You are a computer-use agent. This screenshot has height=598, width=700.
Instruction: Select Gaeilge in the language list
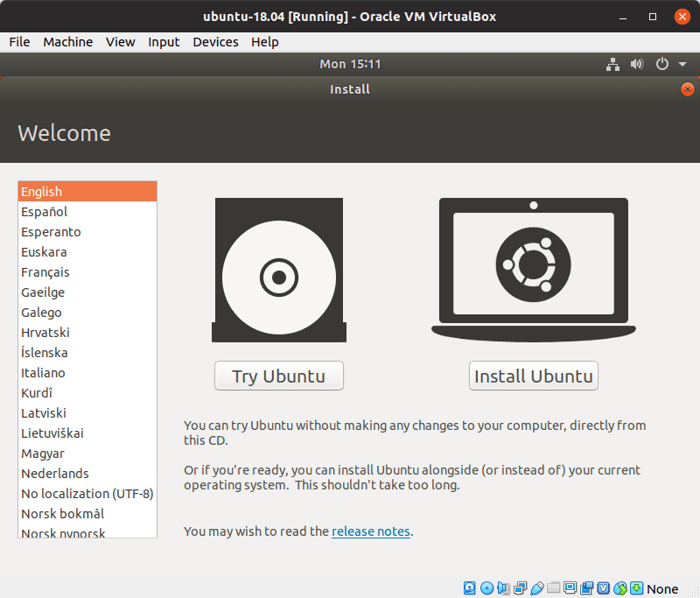[x=87, y=292]
